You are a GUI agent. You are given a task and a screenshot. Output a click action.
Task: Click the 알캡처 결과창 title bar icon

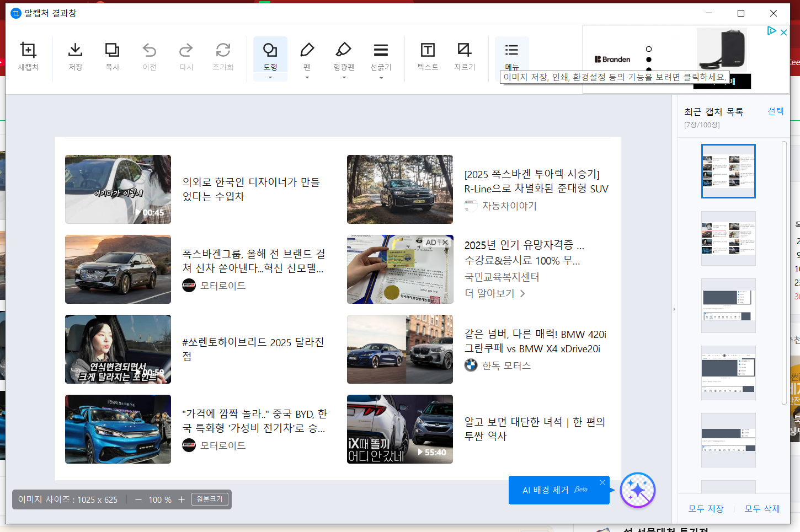[16, 13]
